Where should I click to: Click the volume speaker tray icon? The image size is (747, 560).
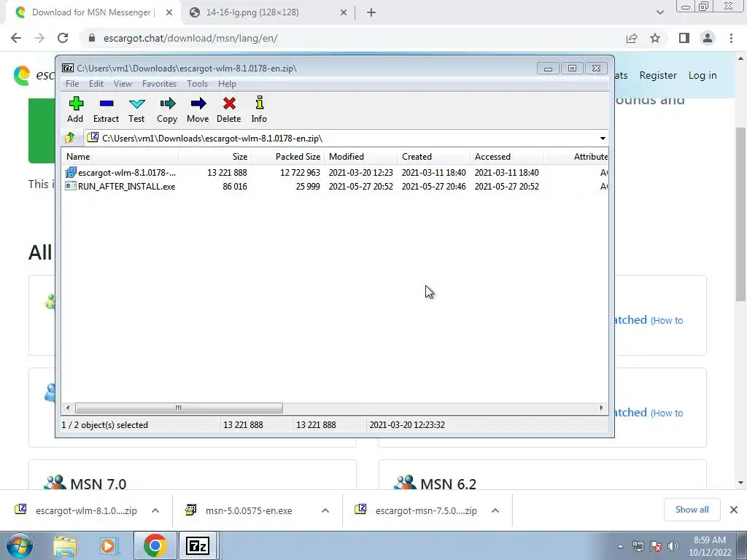(x=673, y=546)
